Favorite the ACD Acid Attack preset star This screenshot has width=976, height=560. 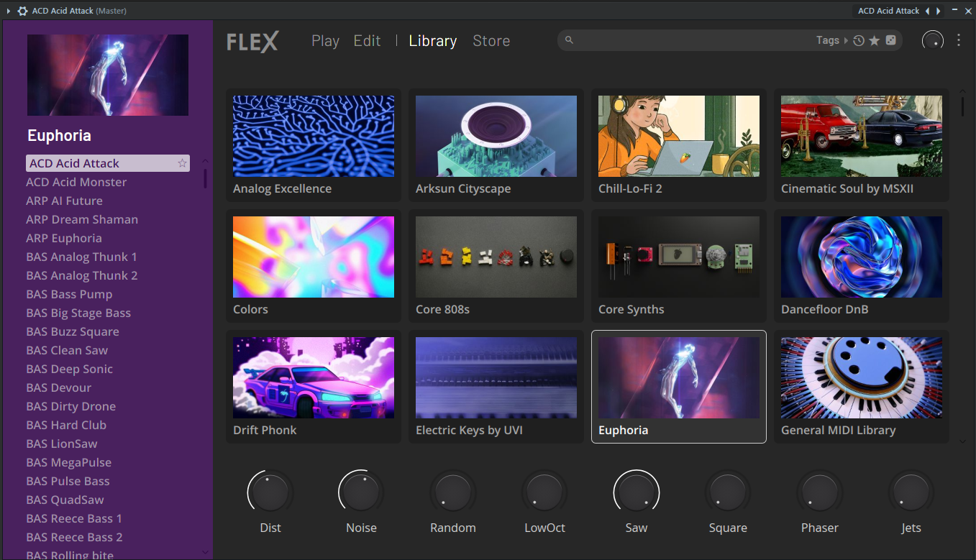[183, 163]
